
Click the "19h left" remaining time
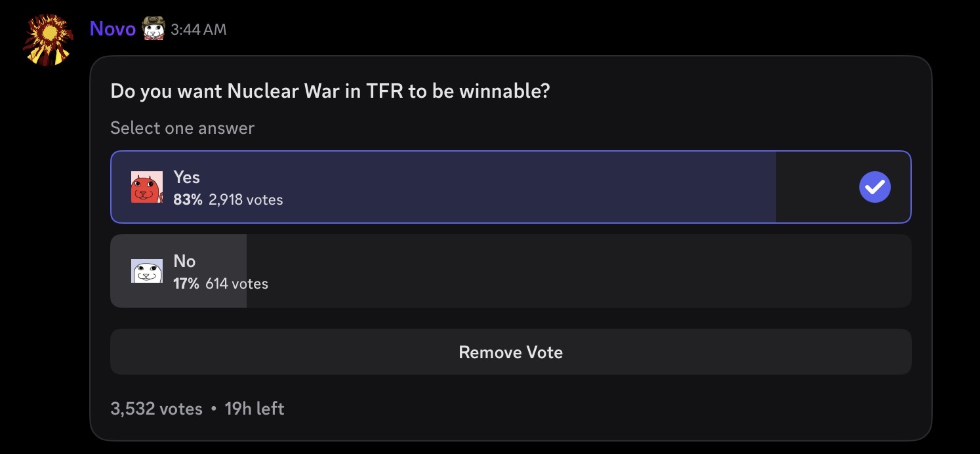pos(255,409)
